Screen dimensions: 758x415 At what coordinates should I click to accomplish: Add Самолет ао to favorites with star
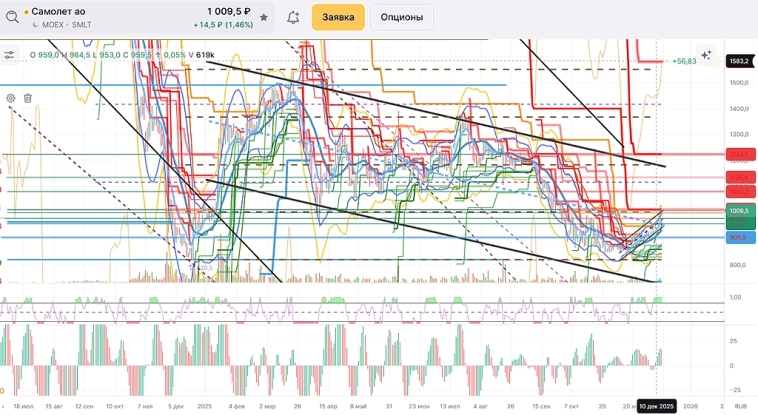coord(264,18)
